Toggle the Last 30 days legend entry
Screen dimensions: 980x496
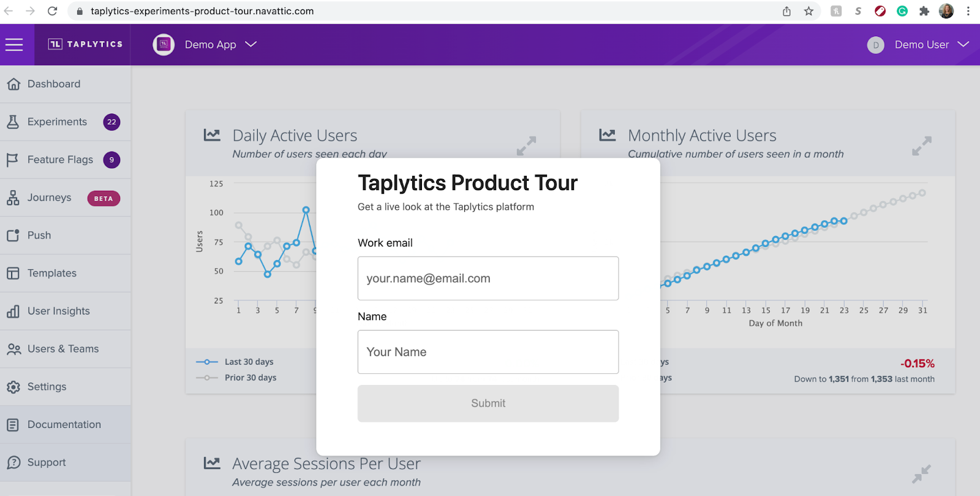235,362
